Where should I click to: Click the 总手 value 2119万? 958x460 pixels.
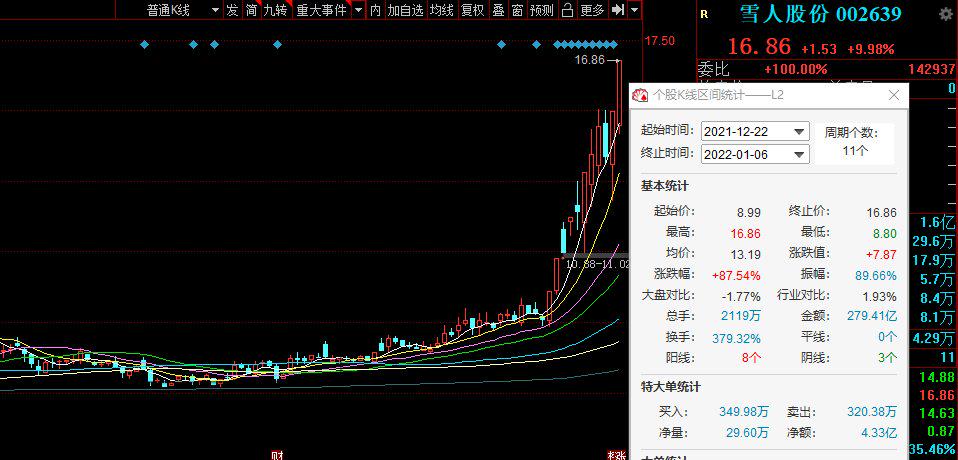741,316
